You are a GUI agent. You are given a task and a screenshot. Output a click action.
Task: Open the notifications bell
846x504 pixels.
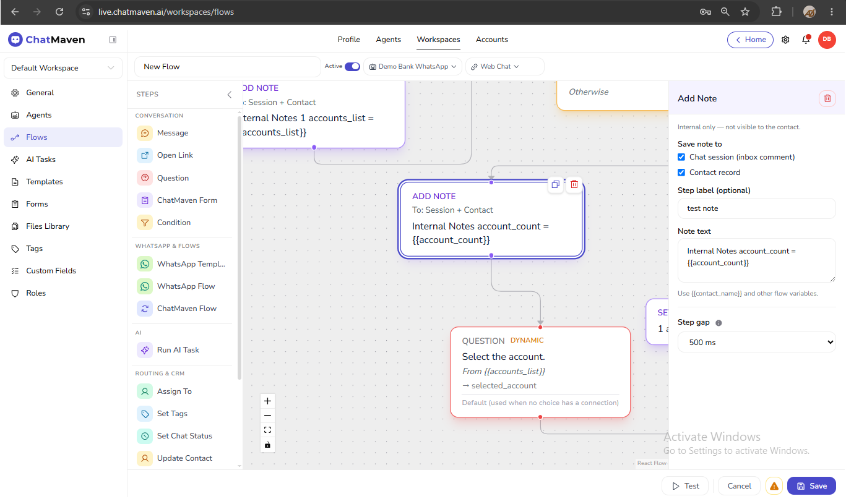pos(806,40)
